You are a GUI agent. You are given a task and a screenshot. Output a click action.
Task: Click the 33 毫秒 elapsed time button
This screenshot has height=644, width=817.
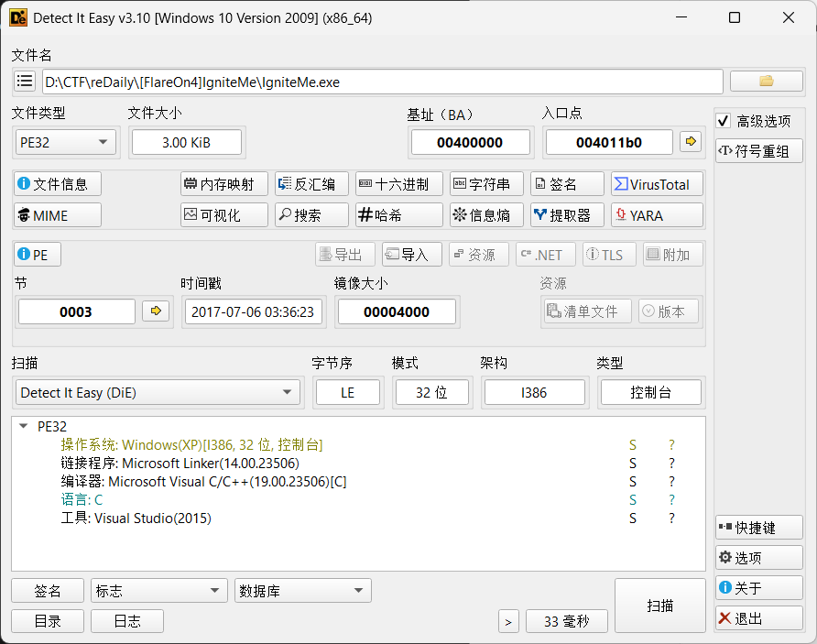tap(567, 621)
